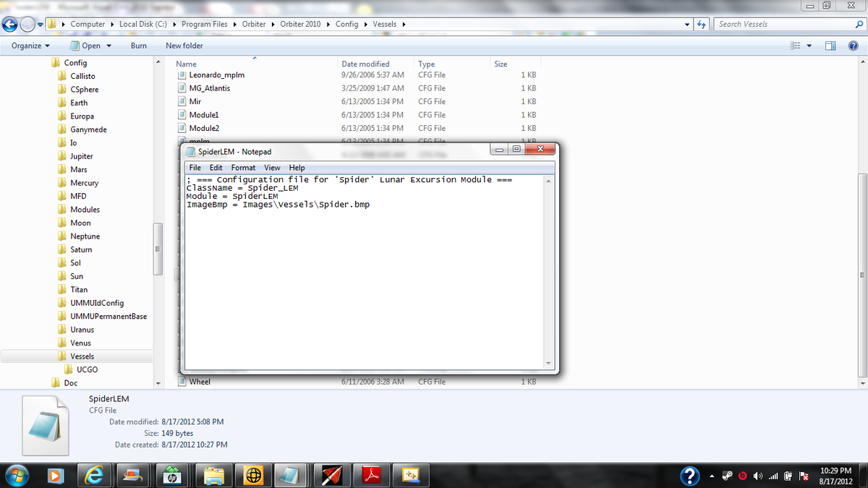
Task: Open Notepad View menu
Action: point(272,168)
